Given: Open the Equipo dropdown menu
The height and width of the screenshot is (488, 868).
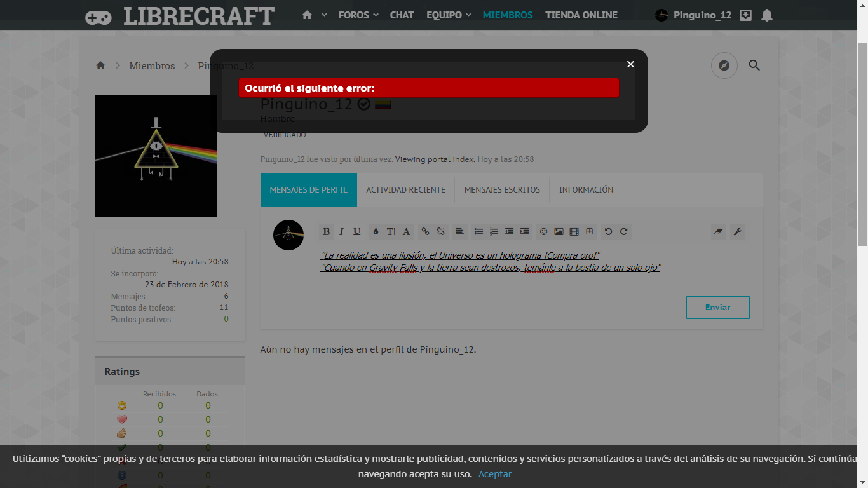Looking at the screenshot, I should point(449,15).
